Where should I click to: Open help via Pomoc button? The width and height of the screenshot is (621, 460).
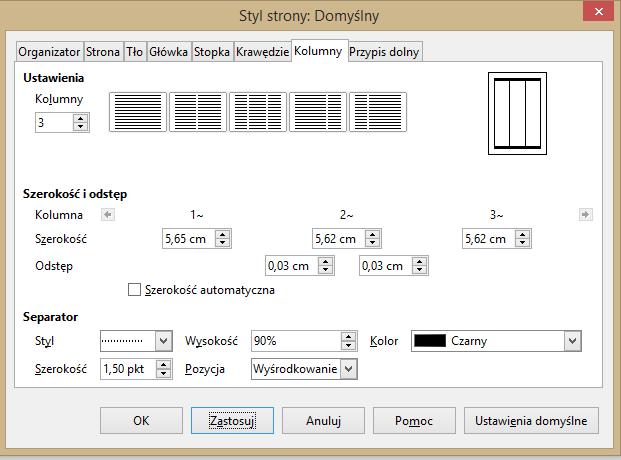(x=414, y=421)
